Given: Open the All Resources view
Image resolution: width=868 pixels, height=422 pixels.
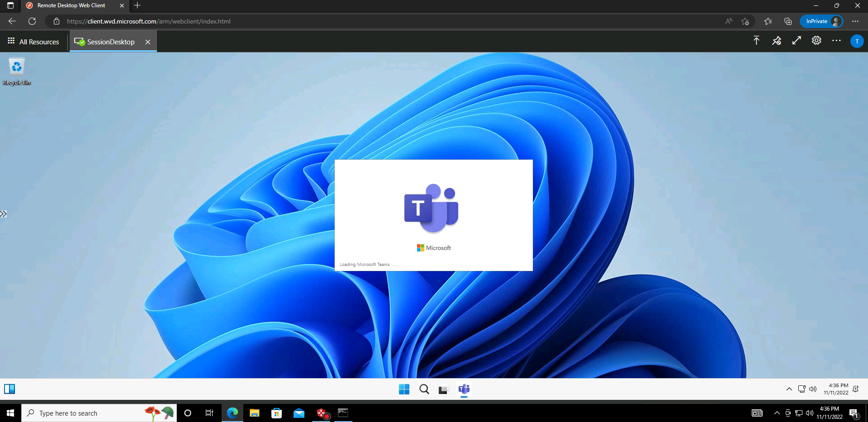Looking at the screenshot, I should (x=33, y=42).
